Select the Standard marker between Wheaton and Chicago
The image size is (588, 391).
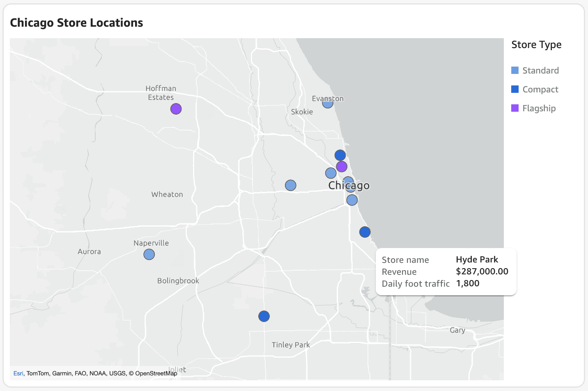click(291, 185)
